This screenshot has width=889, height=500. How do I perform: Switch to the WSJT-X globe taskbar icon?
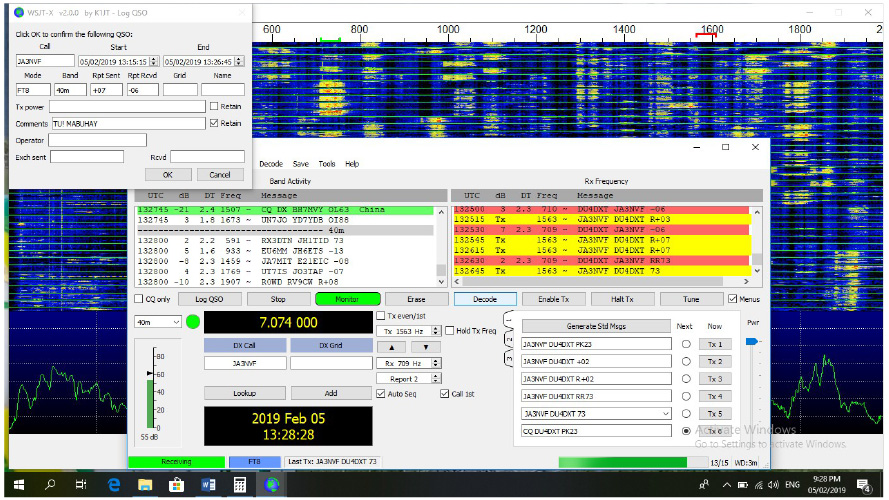coord(272,485)
